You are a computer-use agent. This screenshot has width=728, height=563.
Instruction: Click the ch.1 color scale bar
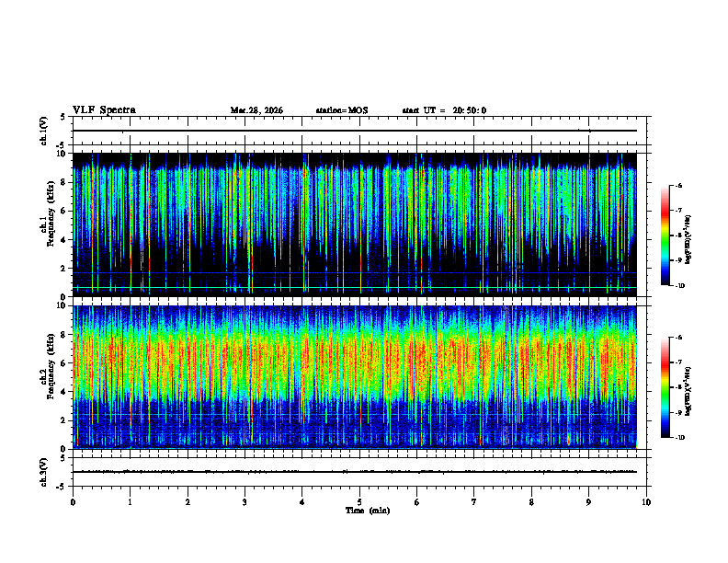point(665,236)
